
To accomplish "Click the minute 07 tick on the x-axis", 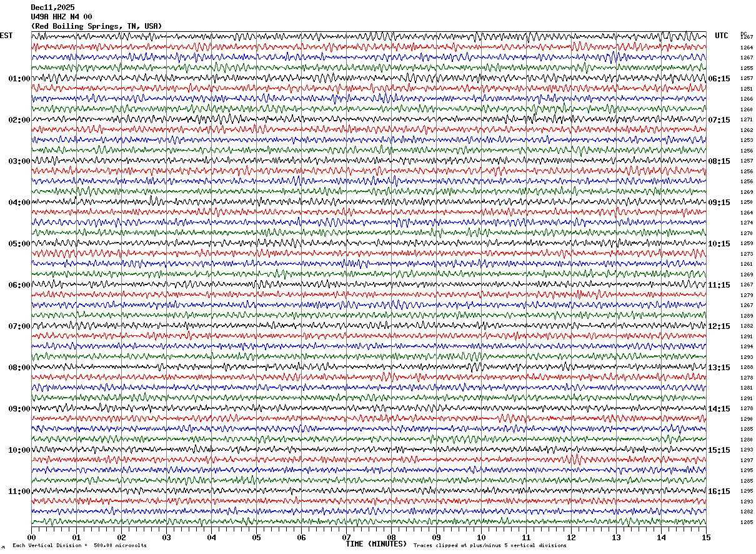I will [346, 537].
